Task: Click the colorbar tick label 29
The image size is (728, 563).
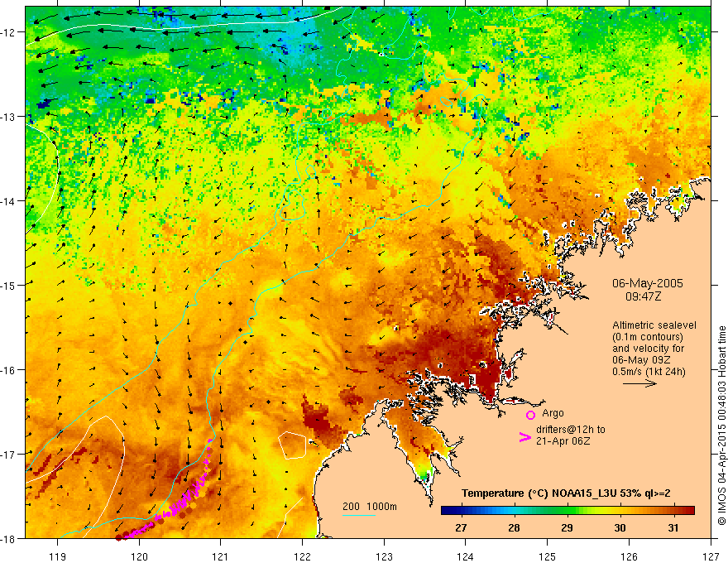Action: (567, 527)
